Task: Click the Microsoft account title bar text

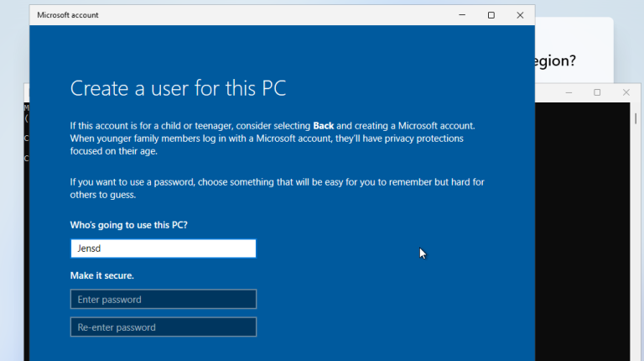Action: click(x=67, y=15)
